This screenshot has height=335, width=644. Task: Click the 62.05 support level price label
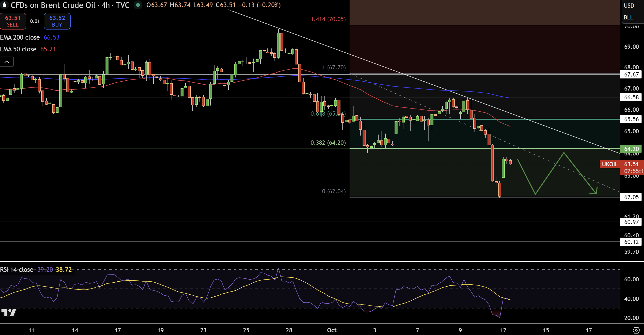click(x=631, y=197)
